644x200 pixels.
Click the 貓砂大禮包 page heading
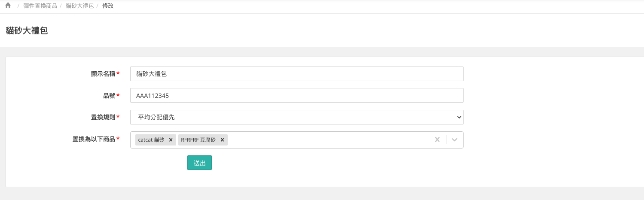point(27,31)
